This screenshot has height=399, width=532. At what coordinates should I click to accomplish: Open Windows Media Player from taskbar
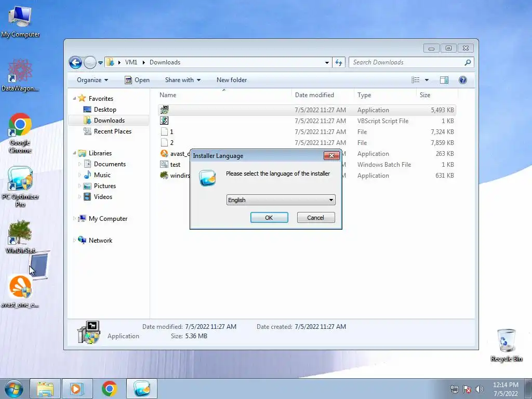[x=77, y=389]
